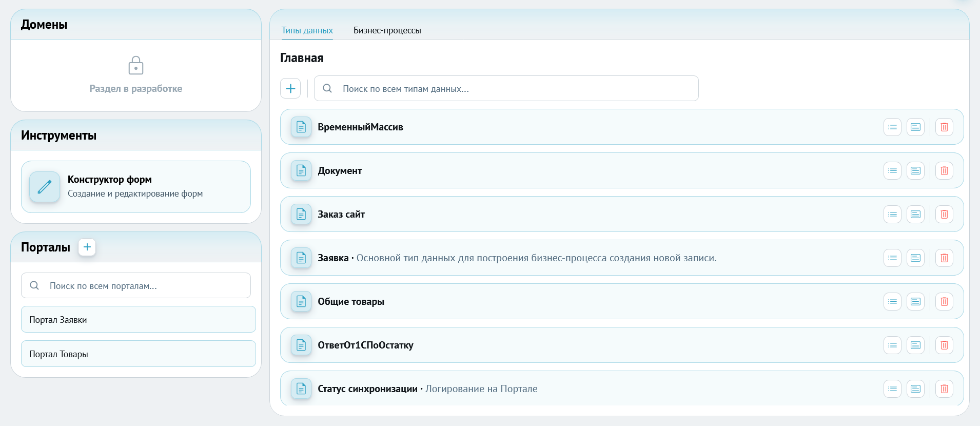Click the document icon of Заказ сайт

301,214
